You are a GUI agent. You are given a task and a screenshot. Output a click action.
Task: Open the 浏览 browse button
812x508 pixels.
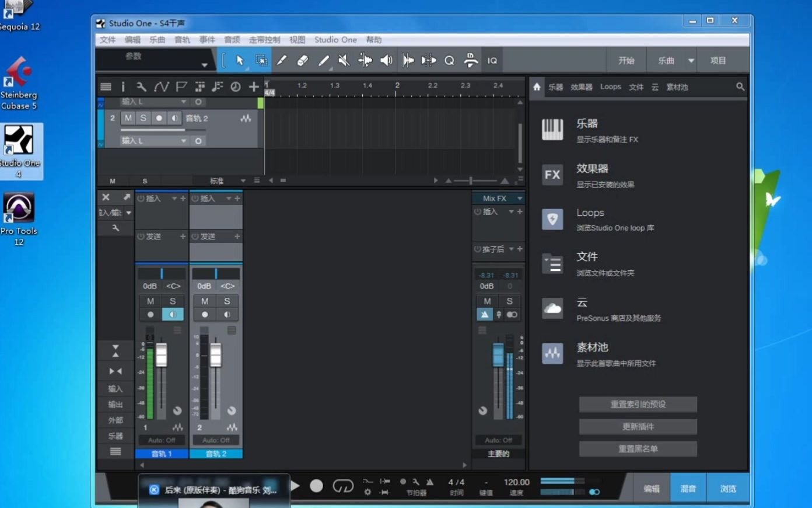point(728,489)
